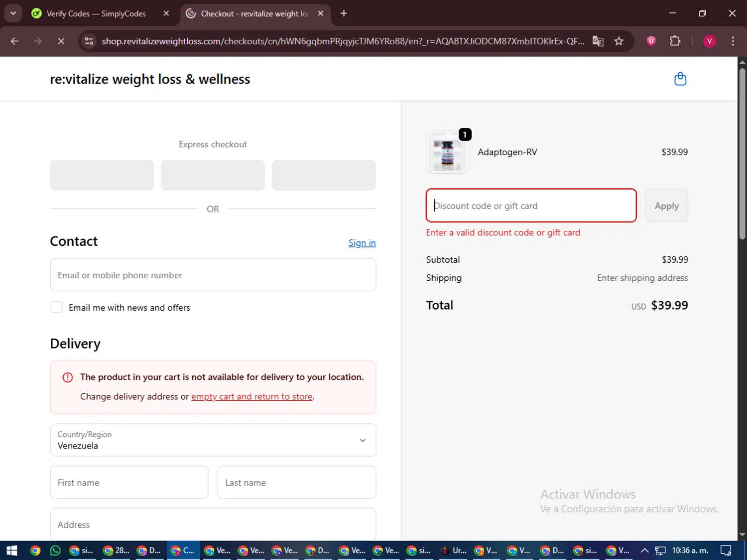
Task: Switch to the 'Ur...' taskbar window
Action: [x=454, y=551]
